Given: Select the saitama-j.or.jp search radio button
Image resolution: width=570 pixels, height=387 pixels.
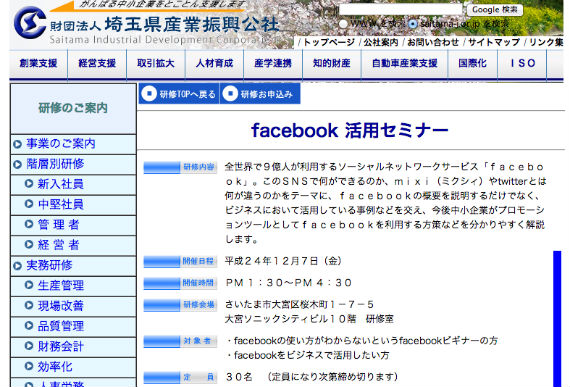Looking at the screenshot, I should [x=412, y=24].
